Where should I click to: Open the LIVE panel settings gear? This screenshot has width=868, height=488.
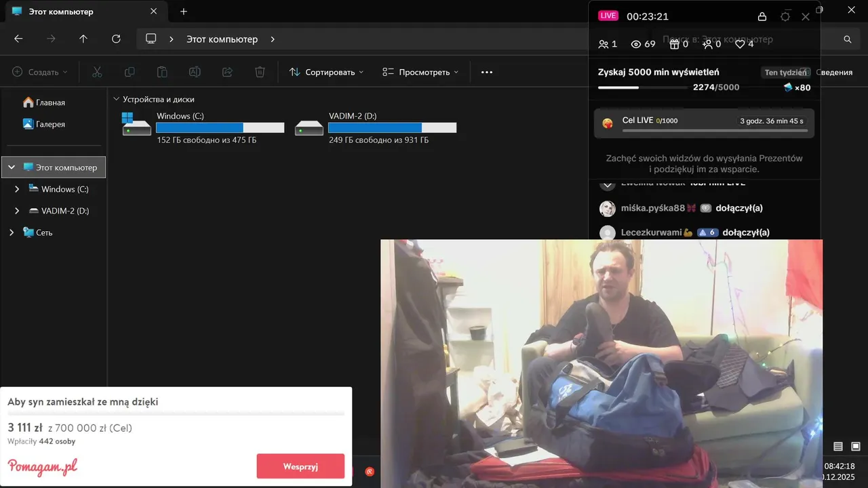coord(785,16)
